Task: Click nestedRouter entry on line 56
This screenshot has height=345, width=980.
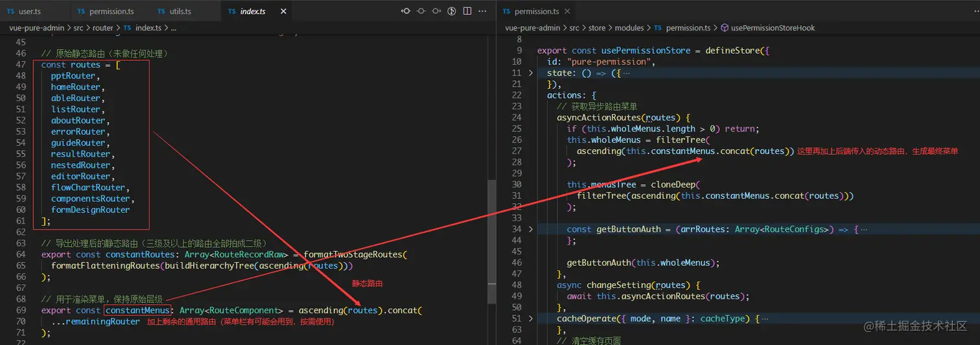Action: point(80,165)
